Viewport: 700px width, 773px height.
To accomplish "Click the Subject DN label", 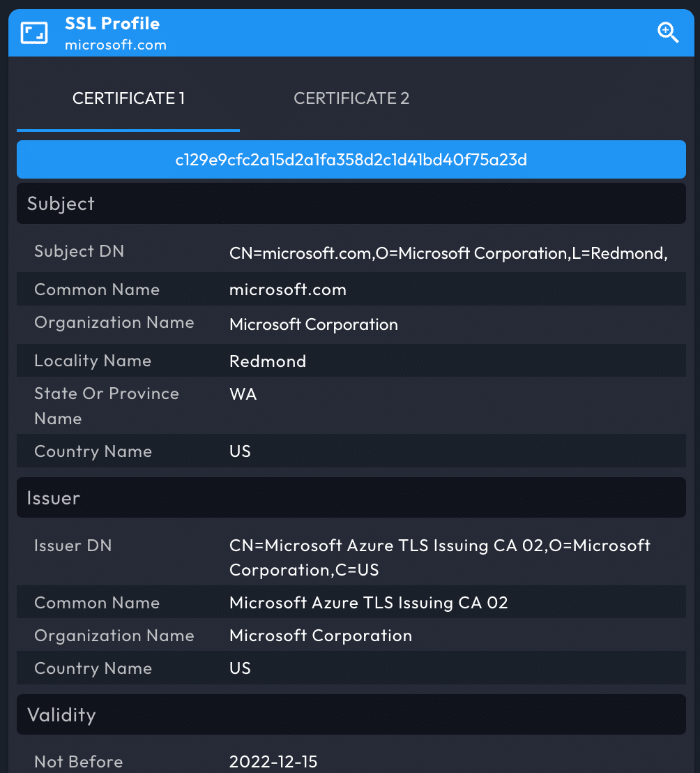I will (x=79, y=251).
